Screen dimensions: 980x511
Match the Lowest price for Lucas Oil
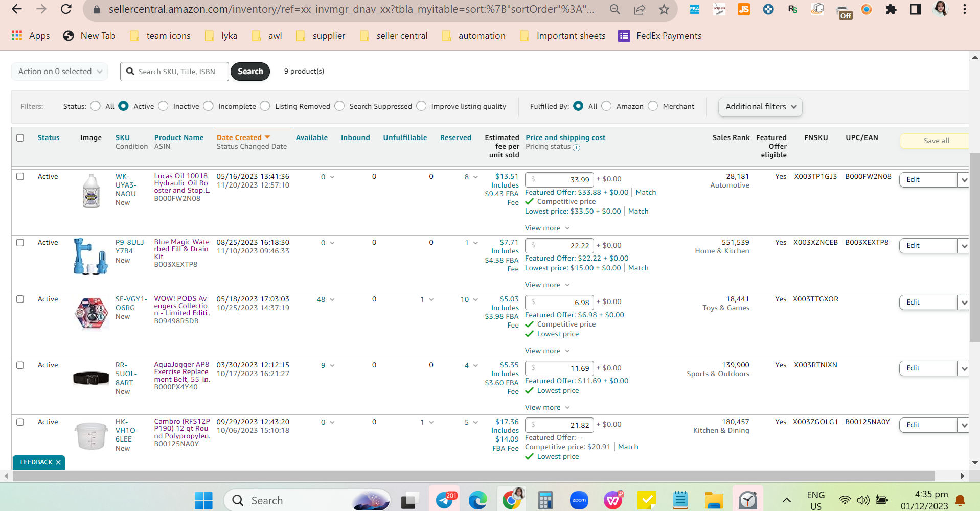(x=638, y=212)
